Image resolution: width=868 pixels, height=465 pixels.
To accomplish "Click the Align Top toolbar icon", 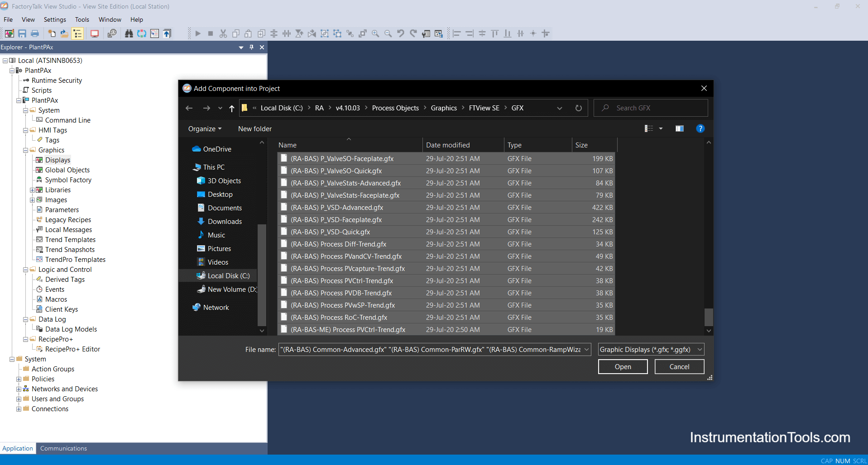I will [x=495, y=33].
